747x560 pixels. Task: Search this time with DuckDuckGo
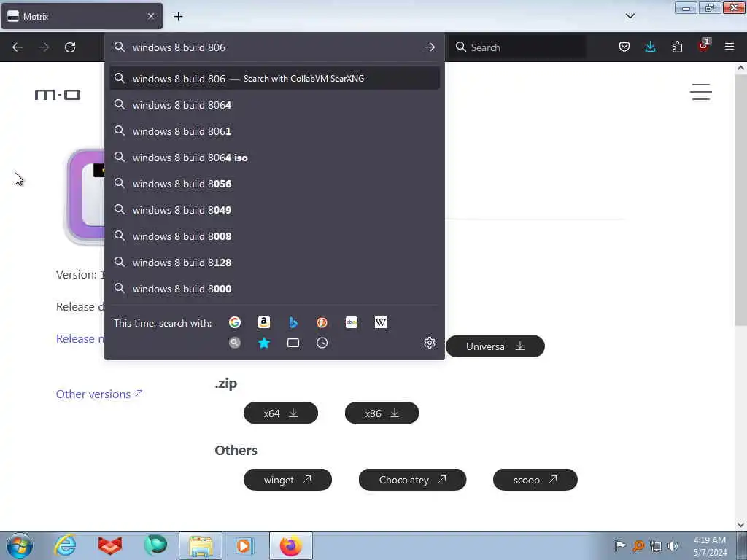322,322
